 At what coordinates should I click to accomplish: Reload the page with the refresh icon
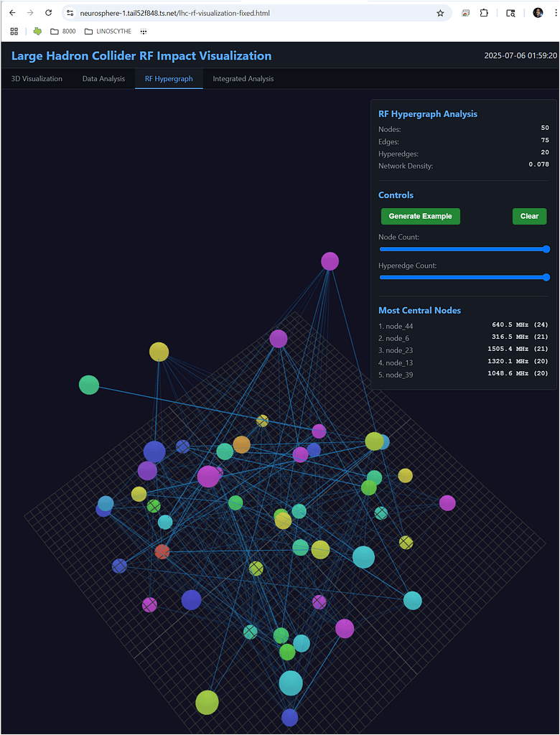(x=48, y=13)
